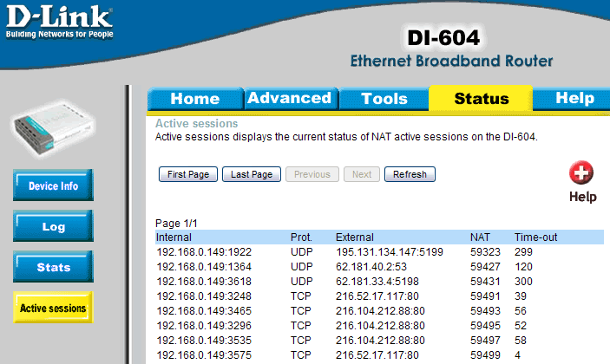Viewport: 610px width, 364px height.
Task: Select internal address 192.168.0.149:3535
Action: [x=204, y=341]
